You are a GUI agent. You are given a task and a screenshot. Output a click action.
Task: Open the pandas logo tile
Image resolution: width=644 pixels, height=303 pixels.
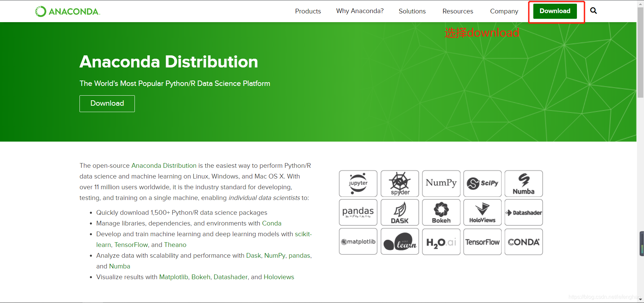coord(358,212)
